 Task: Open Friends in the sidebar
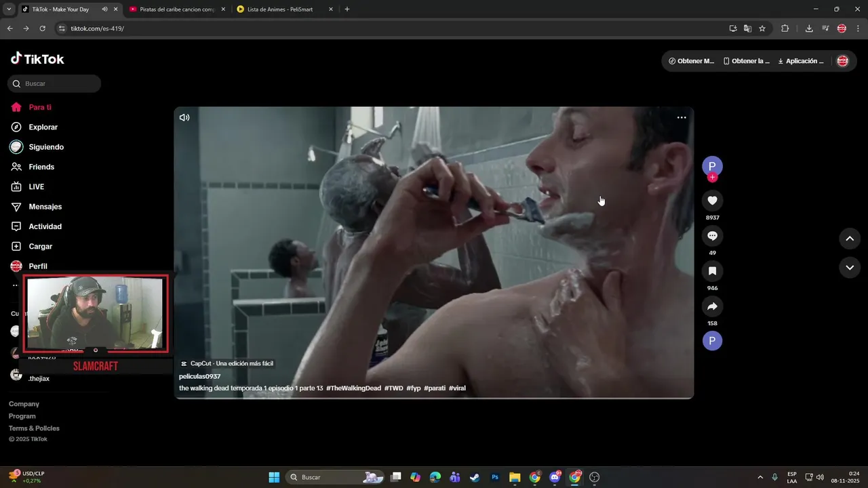[41, 167]
